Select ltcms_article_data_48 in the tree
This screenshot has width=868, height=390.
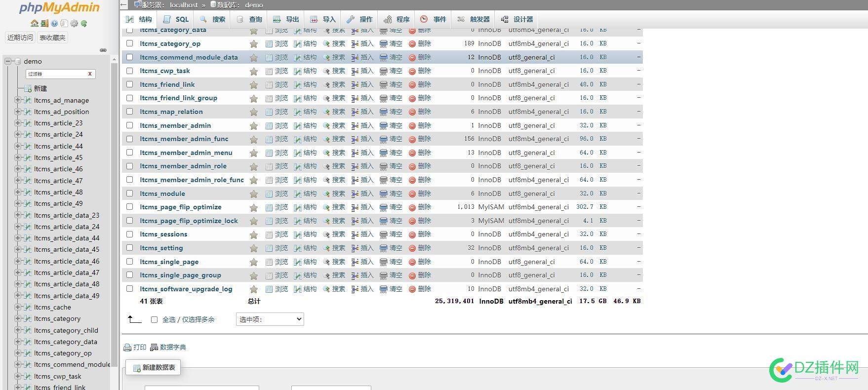point(67,284)
